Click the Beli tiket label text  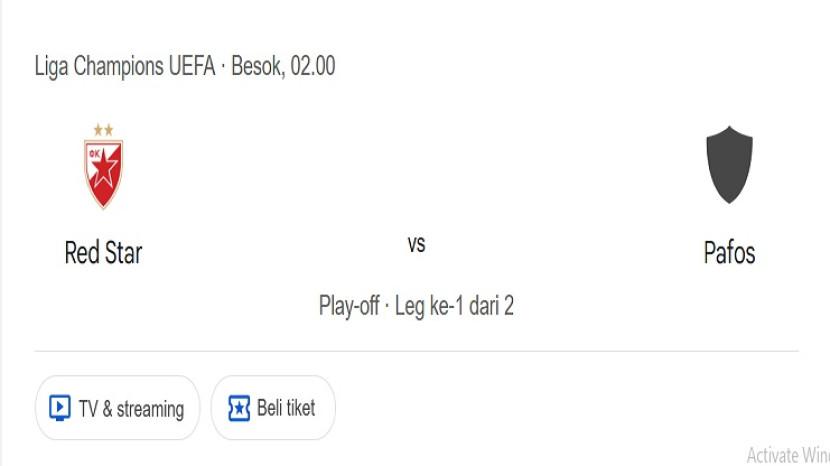click(286, 408)
